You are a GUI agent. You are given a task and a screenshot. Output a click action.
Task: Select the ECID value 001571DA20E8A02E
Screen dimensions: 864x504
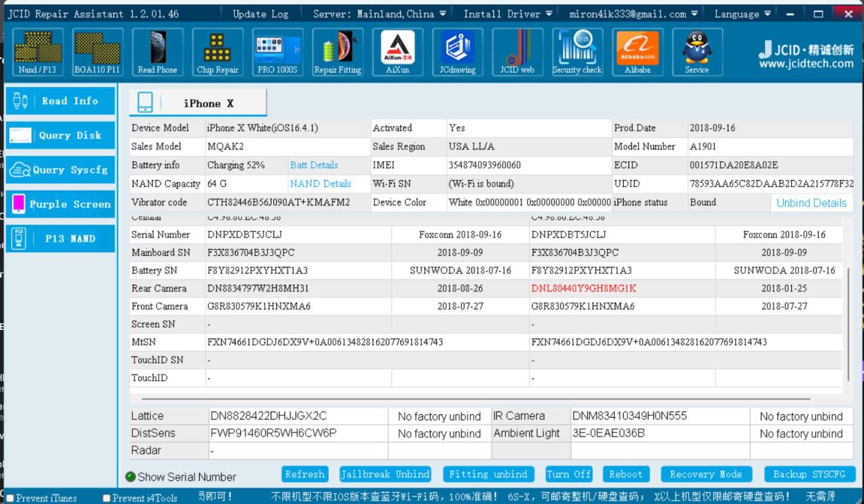(x=734, y=165)
